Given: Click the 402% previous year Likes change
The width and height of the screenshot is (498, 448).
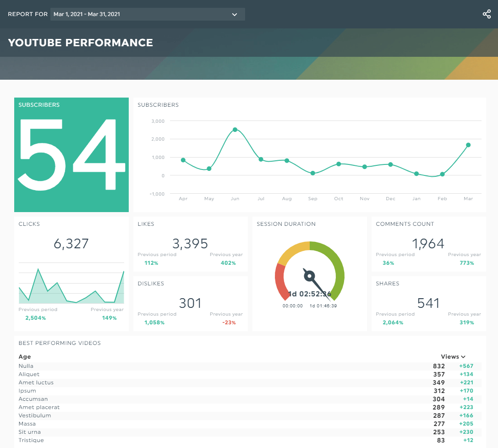Looking at the screenshot, I should coord(228,263).
